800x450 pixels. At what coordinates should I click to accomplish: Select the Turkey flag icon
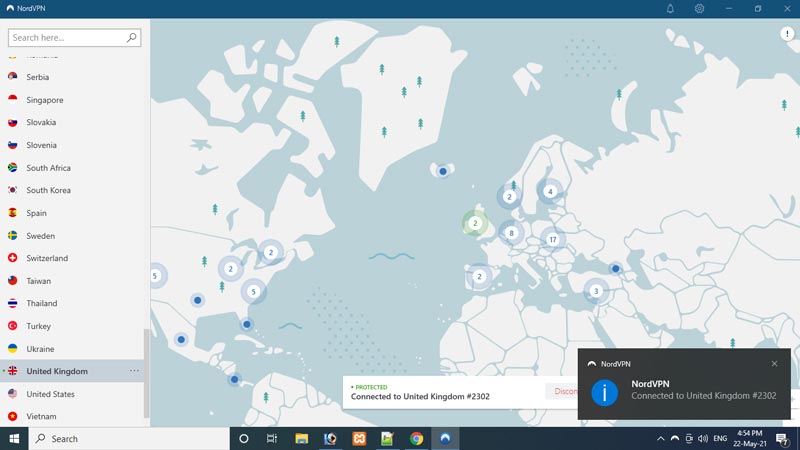[x=13, y=326]
